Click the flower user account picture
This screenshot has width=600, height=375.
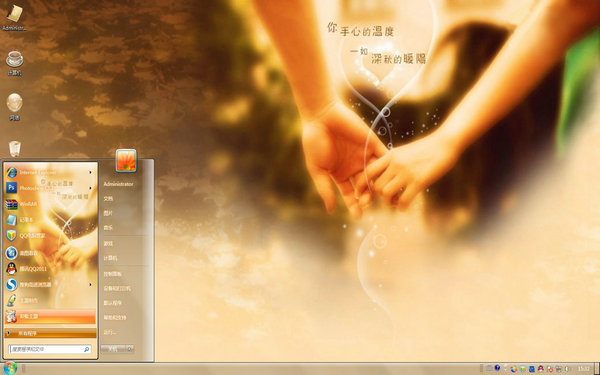click(x=126, y=160)
